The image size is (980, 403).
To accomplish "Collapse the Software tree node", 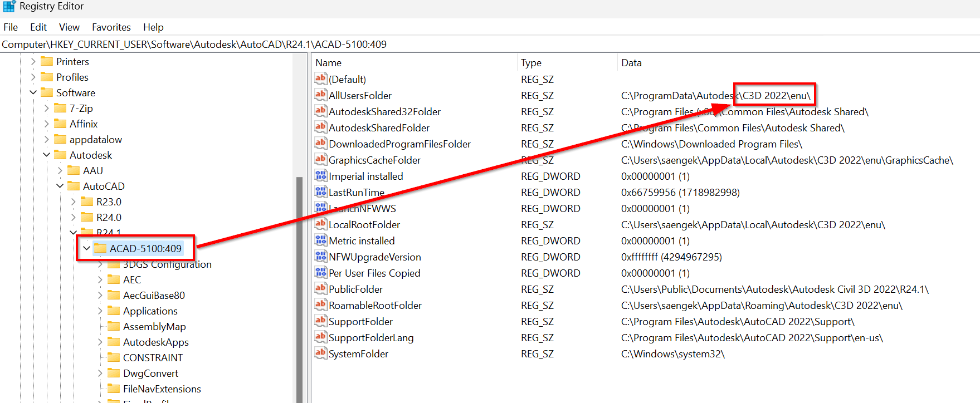I will tap(33, 92).
